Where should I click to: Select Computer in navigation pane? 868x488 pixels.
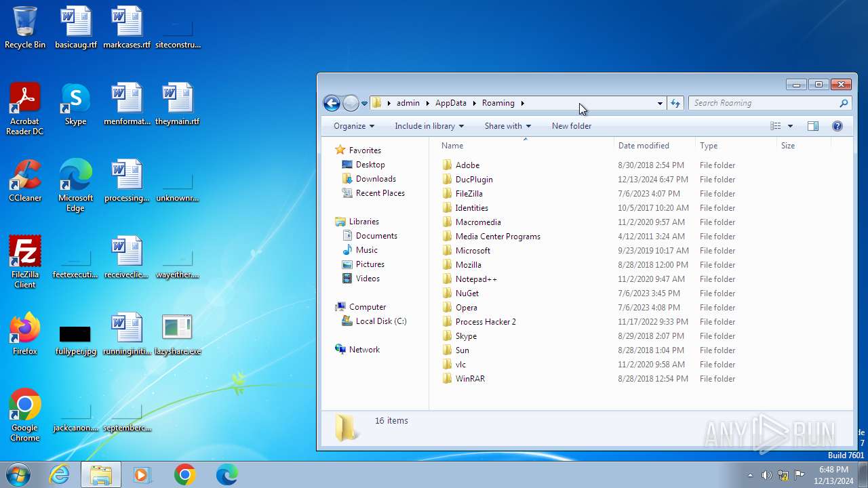pyautogui.click(x=368, y=307)
